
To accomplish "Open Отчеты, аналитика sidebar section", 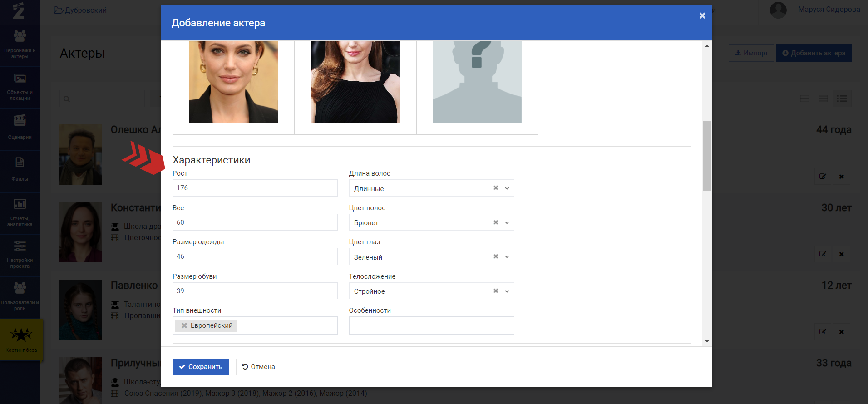I will pyautogui.click(x=20, y=213).
